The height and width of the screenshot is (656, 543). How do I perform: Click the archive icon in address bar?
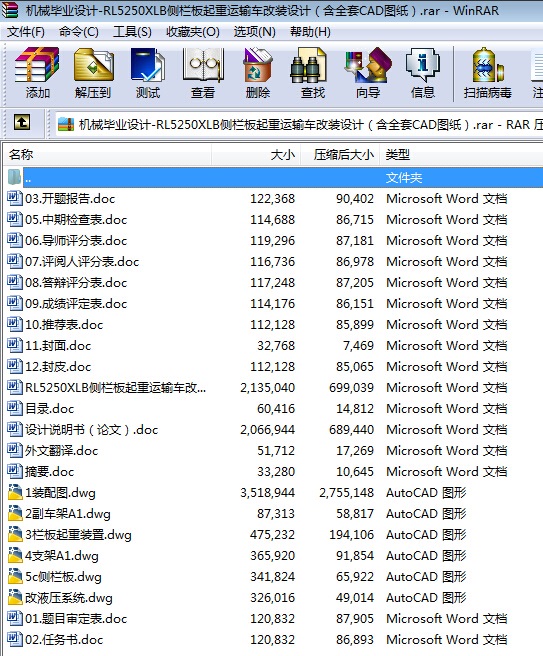66,124
